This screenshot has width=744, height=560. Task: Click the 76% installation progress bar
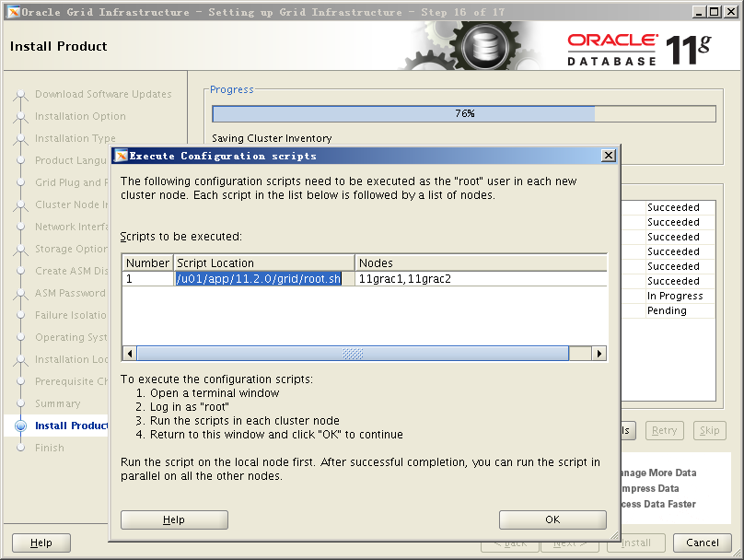tap(464, 113)
